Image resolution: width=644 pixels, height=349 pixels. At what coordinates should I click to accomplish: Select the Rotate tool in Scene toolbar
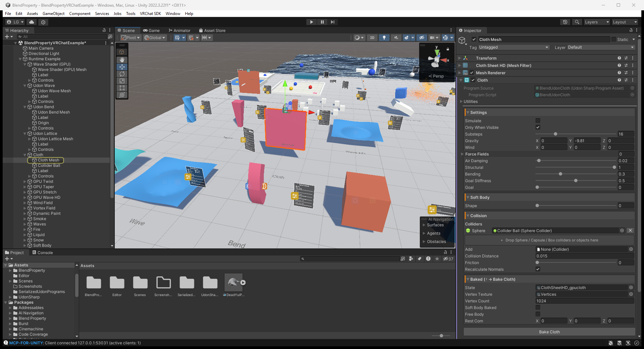coord(122,74)
